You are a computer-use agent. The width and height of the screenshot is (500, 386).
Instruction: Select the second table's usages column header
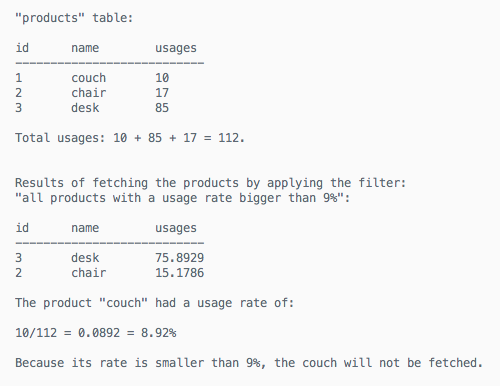[x=176, y=229]
